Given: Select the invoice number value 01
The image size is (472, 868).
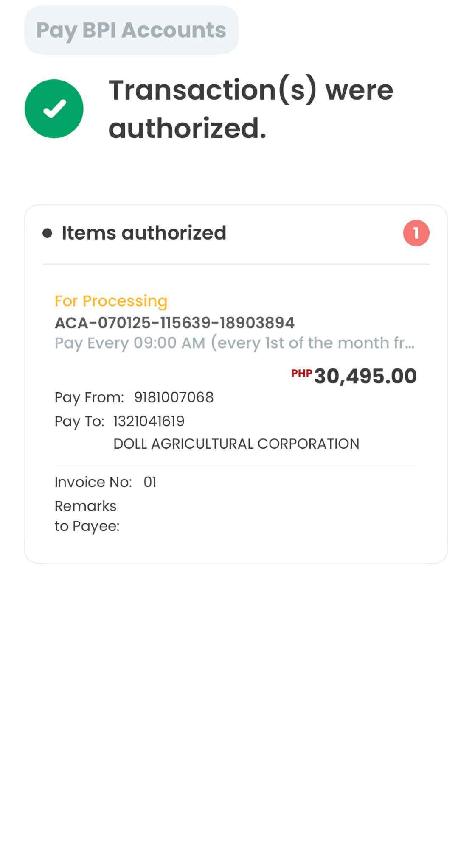Looking at the screenshot, I should tap(150, 482).
